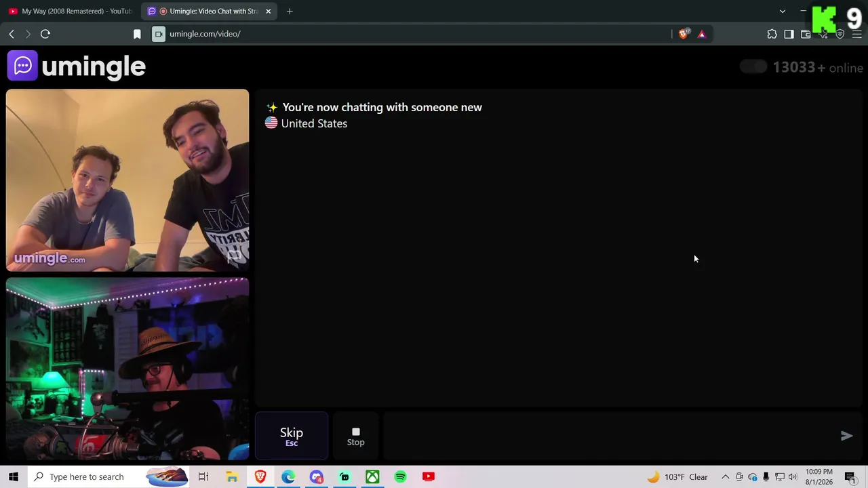Switch to Brave browser in taskbar
This screenshot has height=488, width=868.
point(260,476)
